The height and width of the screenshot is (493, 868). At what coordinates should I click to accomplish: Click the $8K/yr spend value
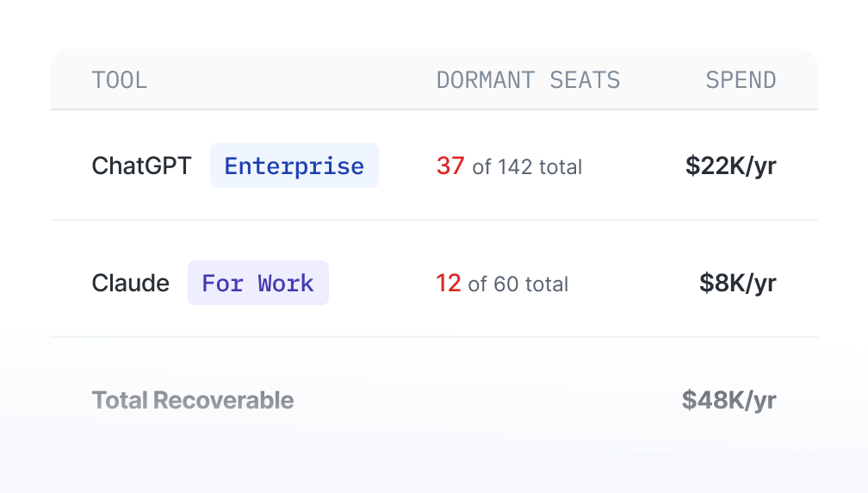[x=738, y=283]
